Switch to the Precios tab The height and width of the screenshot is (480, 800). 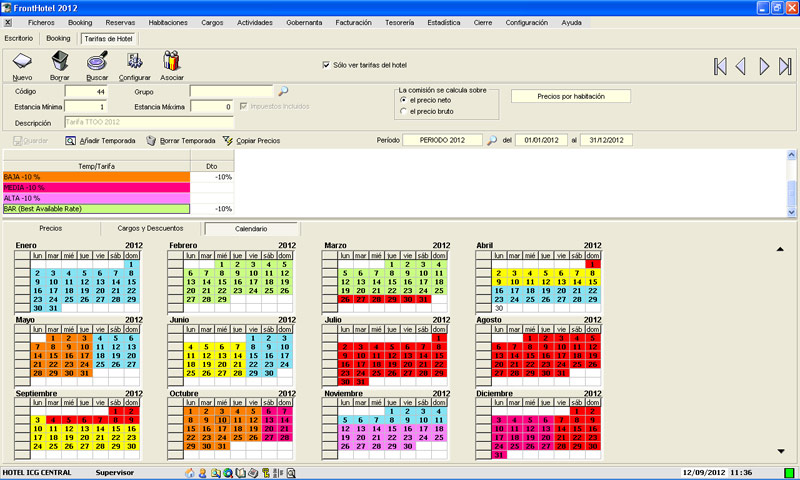(x=50, y=229)
